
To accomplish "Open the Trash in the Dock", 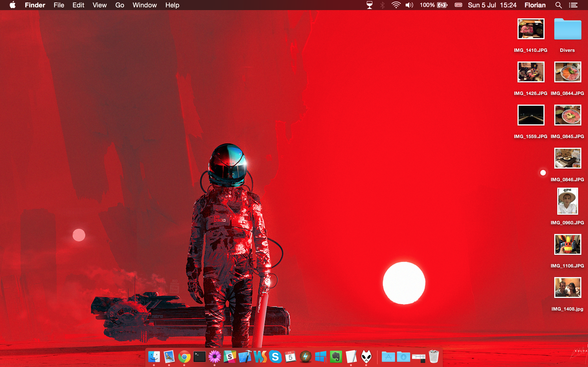I will coord(434,357).
